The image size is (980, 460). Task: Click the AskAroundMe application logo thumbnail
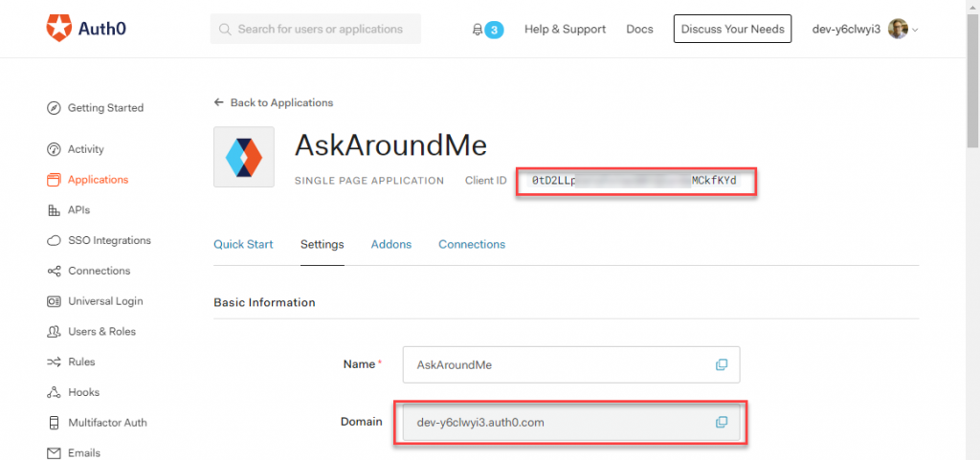click(244, 157)
